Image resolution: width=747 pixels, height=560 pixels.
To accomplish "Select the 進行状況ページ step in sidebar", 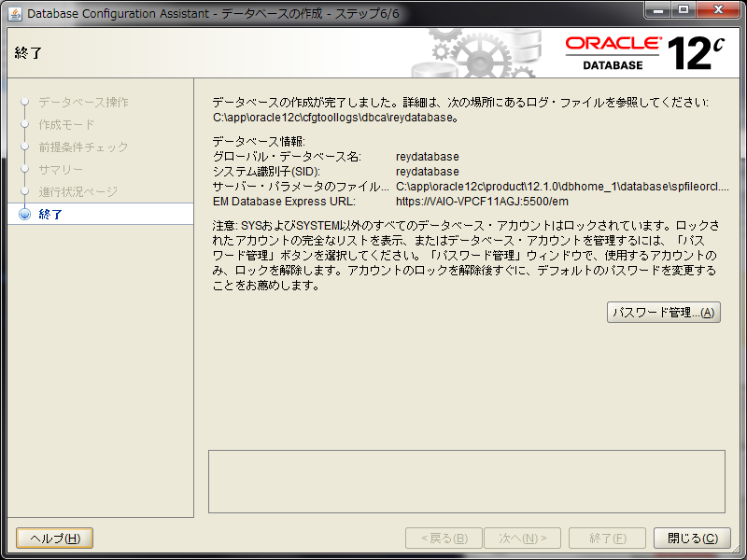I will [x=78, y=192].
